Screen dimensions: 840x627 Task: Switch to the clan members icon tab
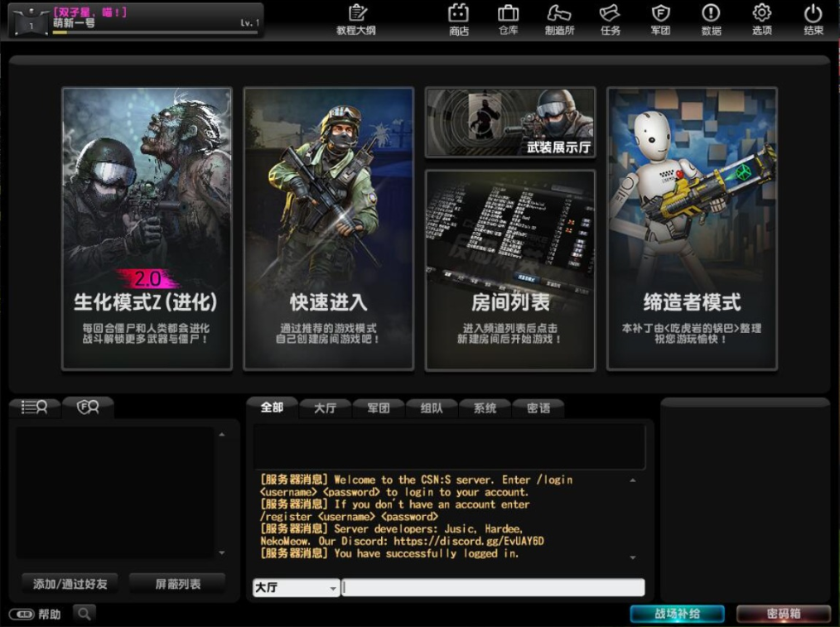click(88, 408)
